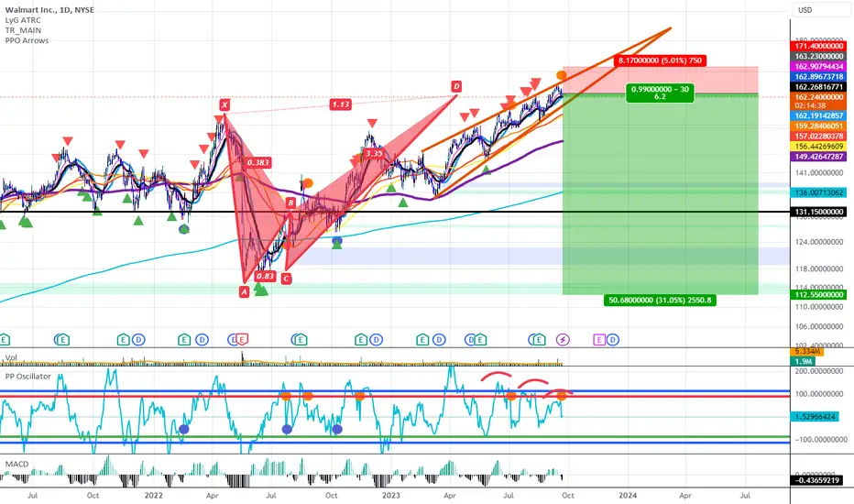
Task: Click the light-blue 162.19142857 price label
Action: 819,116
